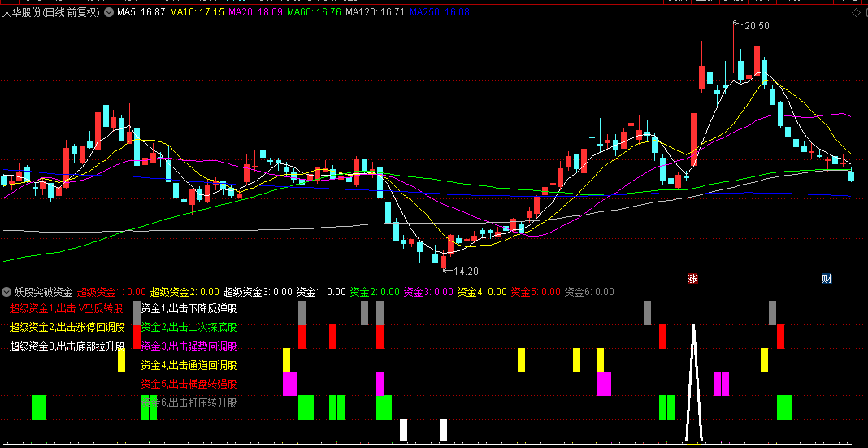Click the leftmost green 资金 signal bar
Image resolution: width=868 pixels, height=448 pixels.
[39, 407]
